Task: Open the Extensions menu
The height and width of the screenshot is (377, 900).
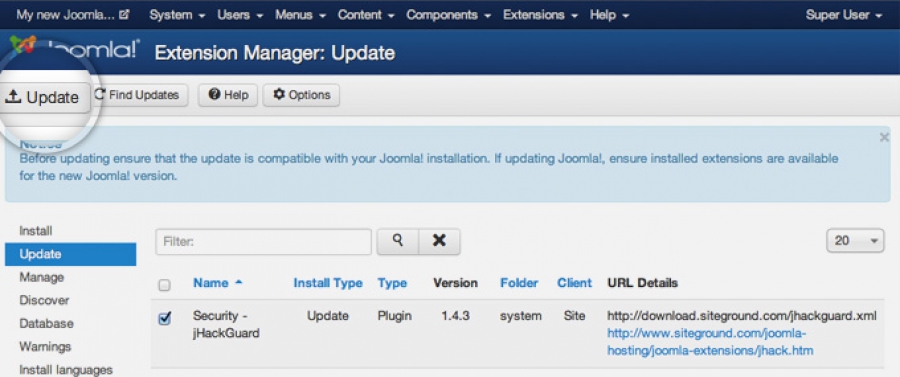Action: [x=540, y=15]
